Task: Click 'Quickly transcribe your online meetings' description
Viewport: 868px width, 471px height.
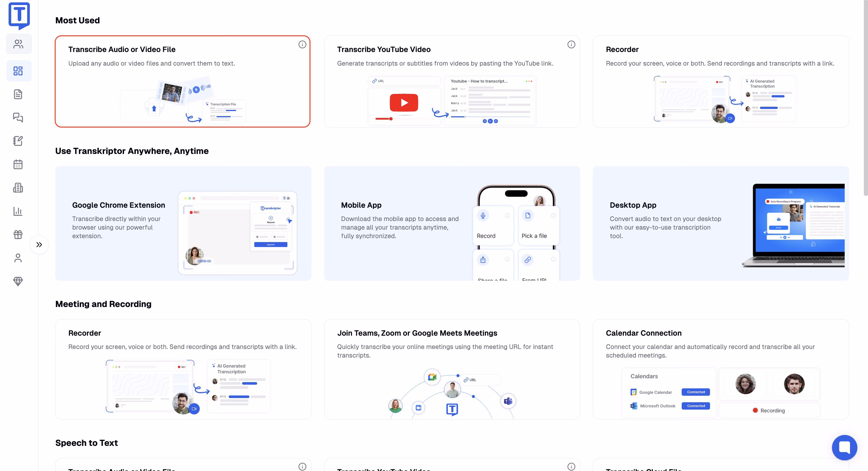Action: click(445, 351)
